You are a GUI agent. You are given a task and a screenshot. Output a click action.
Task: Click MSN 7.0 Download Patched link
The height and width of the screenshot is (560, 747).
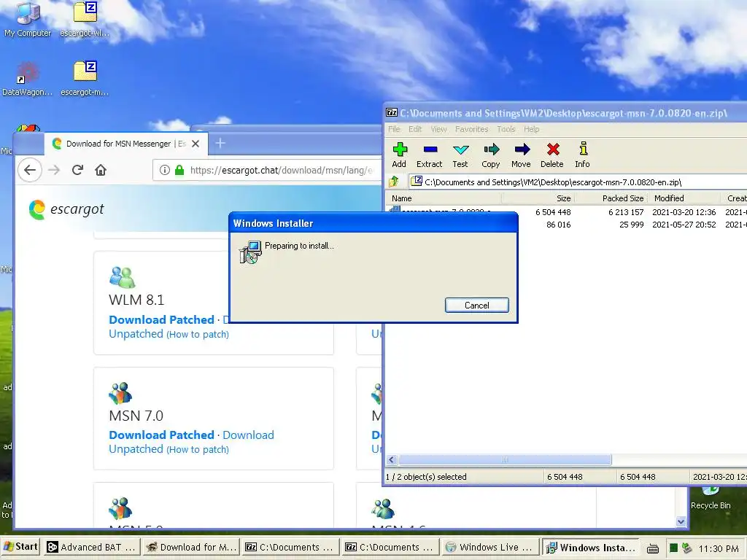coord(161,435)
